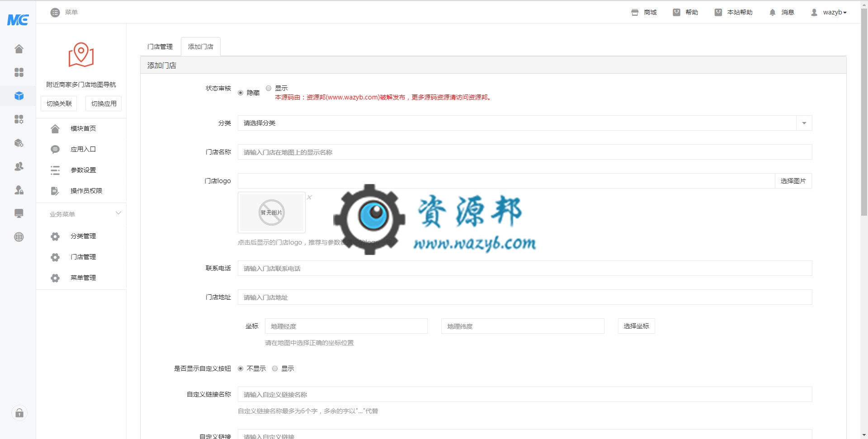Click the 应用入口 chat bubble icon
Viewport: 868px width, 439px height.
55,150
